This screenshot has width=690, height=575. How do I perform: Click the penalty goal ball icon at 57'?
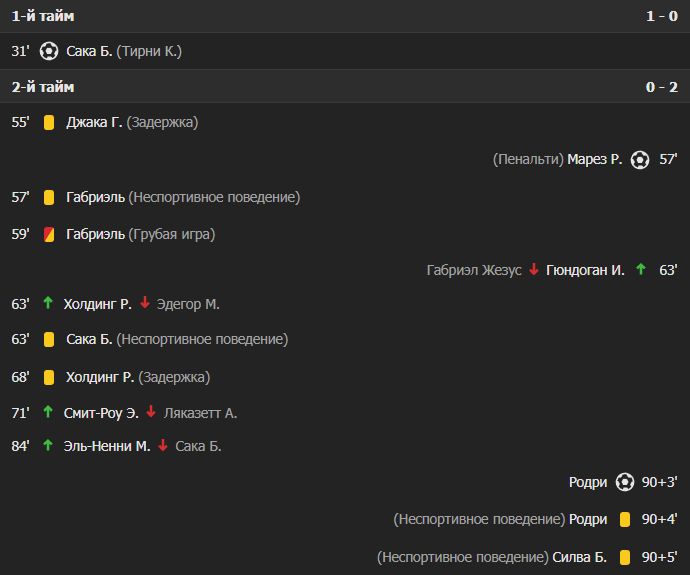(x=640, y=159)
